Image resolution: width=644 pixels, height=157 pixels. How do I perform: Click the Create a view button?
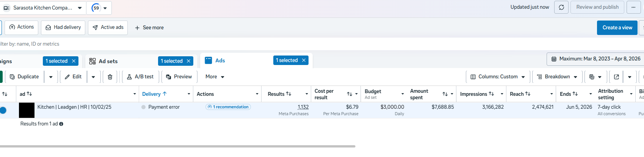617,28
